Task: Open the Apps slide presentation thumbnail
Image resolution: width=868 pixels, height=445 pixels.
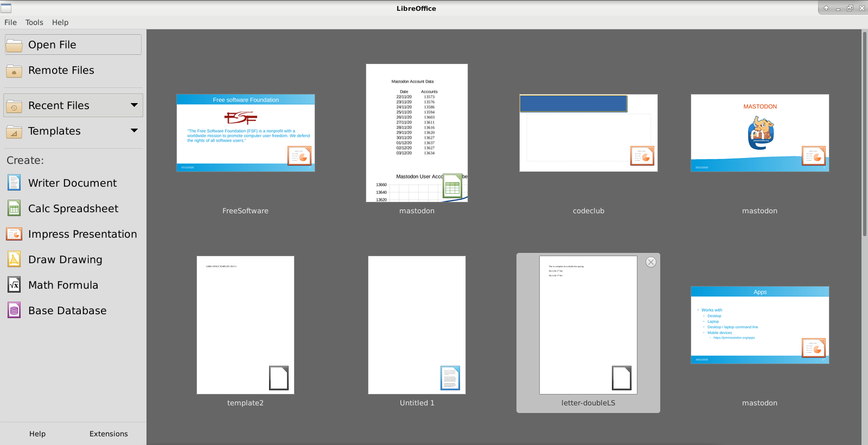Action: pyautogui.click(x=759, y=325)
